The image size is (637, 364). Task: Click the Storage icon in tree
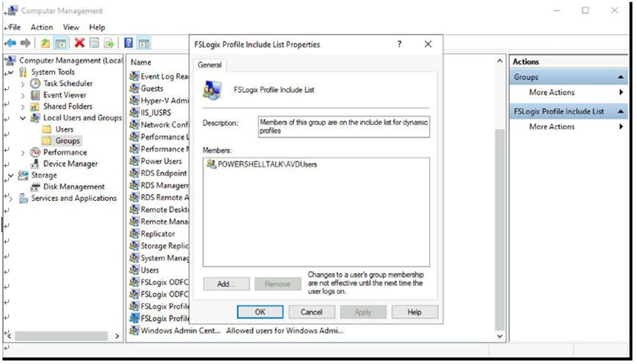(24, 175)
